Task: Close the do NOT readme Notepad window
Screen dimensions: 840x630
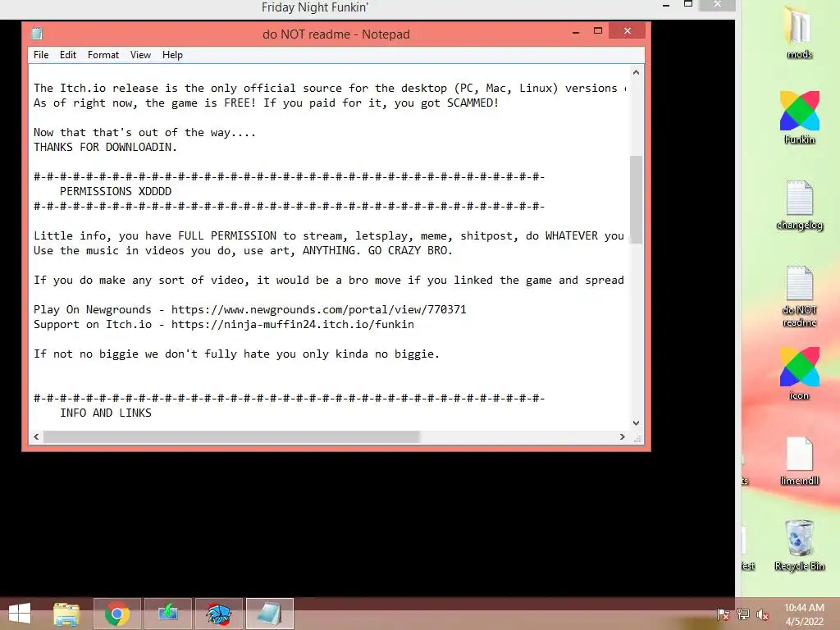Action: click(x=628, y=31)
